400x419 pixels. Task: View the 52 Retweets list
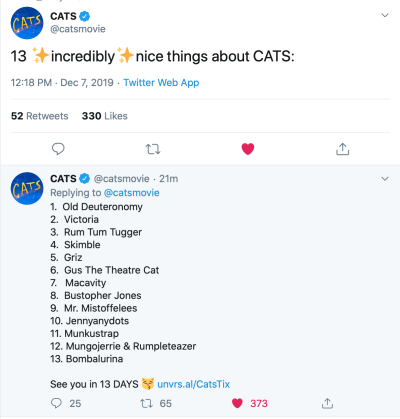tap(40, 116)
